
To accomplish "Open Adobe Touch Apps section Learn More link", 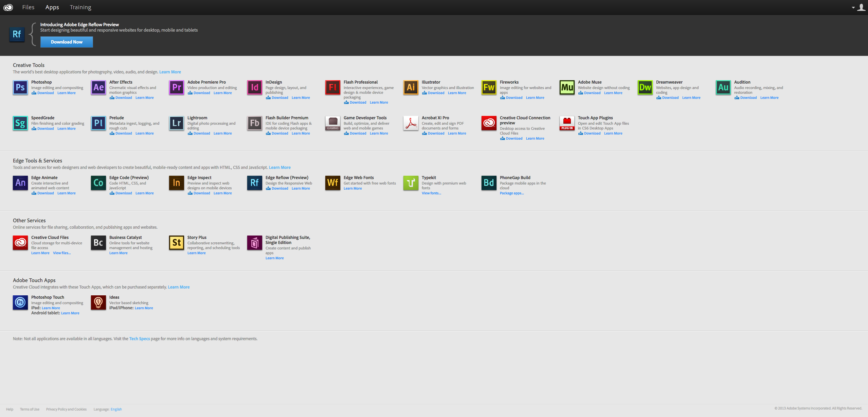I will [179, 287].
